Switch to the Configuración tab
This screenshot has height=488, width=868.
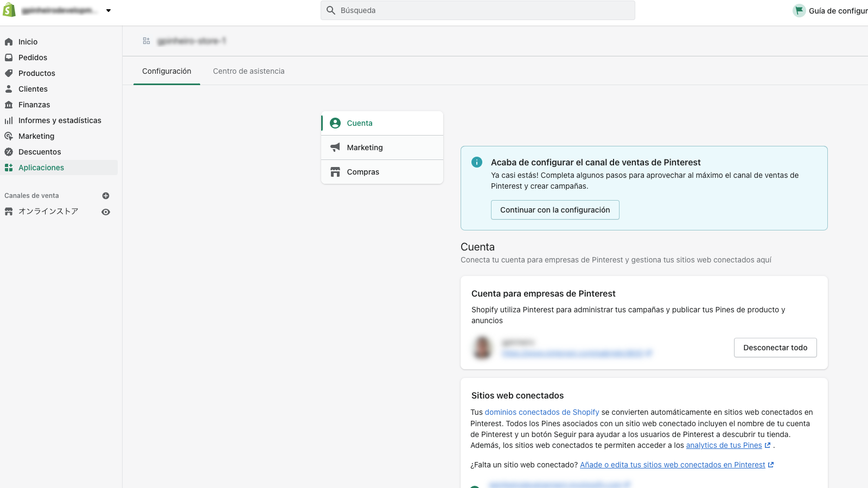point(167,71)
